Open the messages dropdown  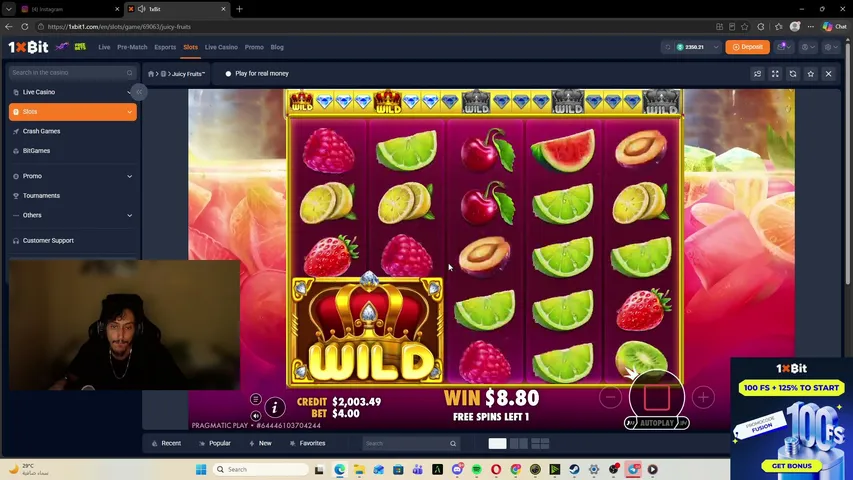tap(784, 47)
